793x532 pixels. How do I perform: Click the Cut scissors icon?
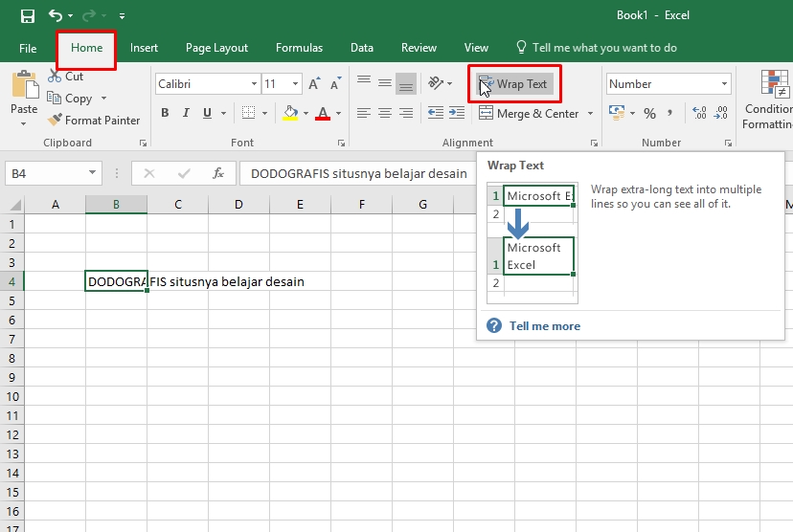coord(55,77)
